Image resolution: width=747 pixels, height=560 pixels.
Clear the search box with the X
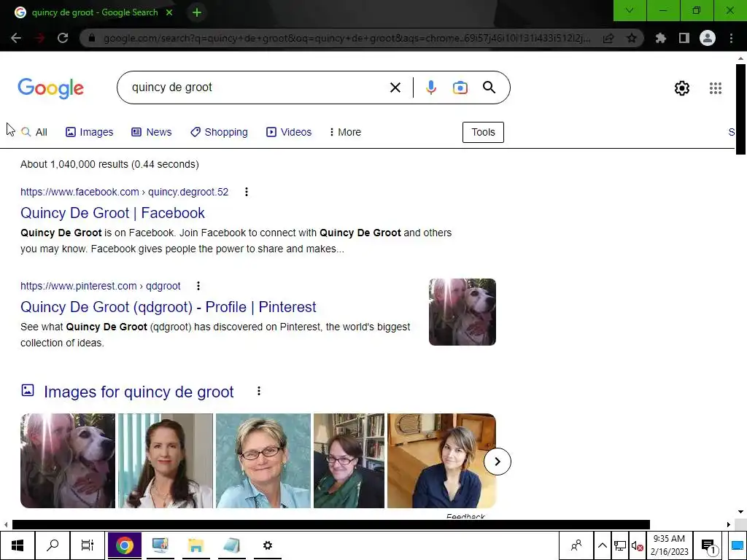click(395, 87)
